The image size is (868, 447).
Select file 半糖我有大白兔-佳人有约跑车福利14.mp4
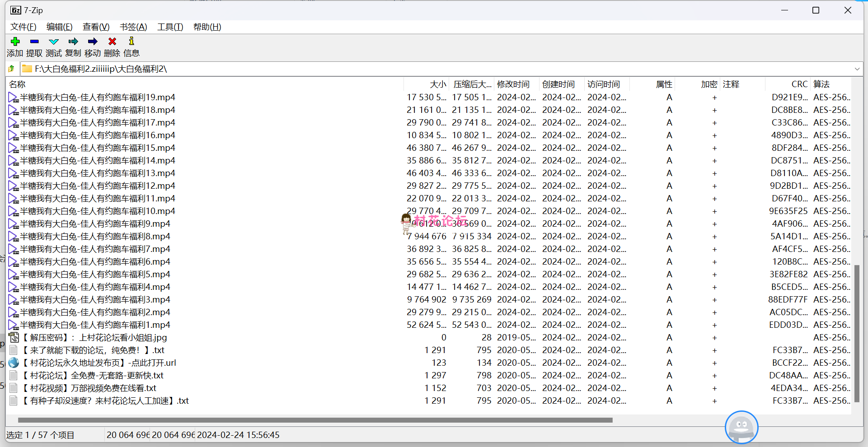(97, 160)
